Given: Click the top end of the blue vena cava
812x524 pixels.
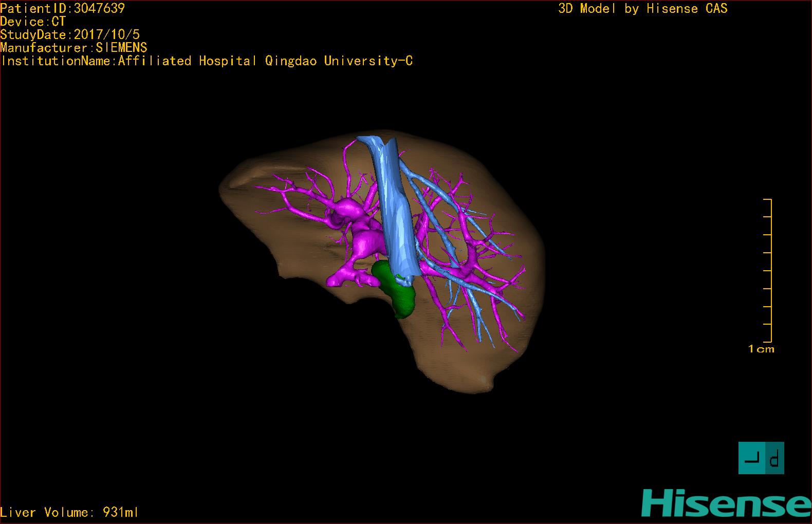Looking at the screenshot, I should click(x=378, y=142).
